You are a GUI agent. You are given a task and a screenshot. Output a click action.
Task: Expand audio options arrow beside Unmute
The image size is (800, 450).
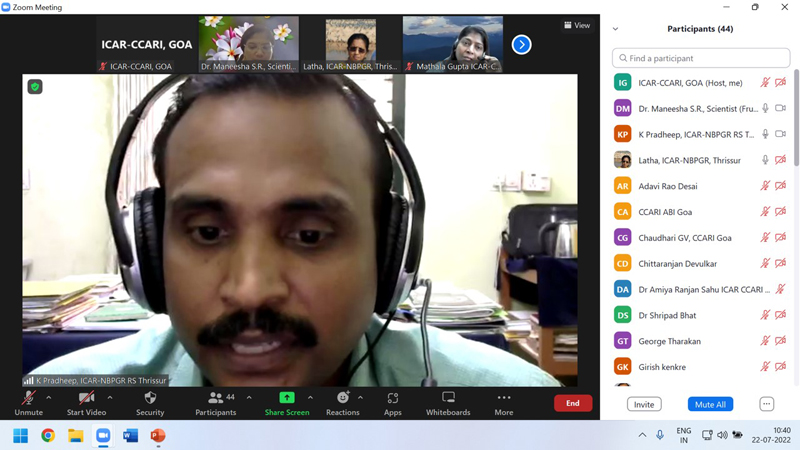[x=48, y=397]
